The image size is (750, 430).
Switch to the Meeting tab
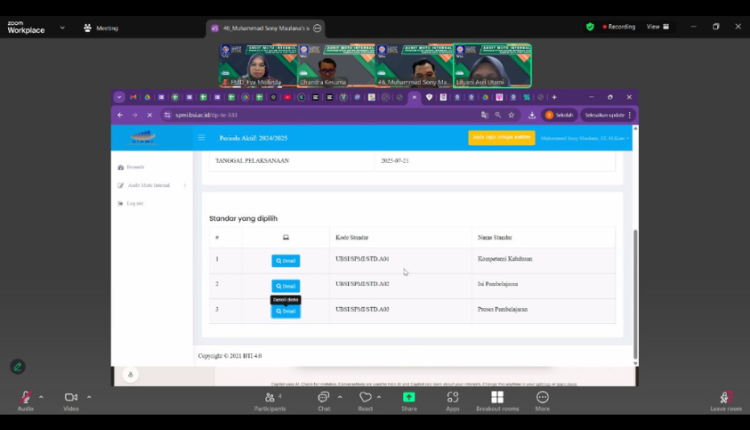click(101, 28)
